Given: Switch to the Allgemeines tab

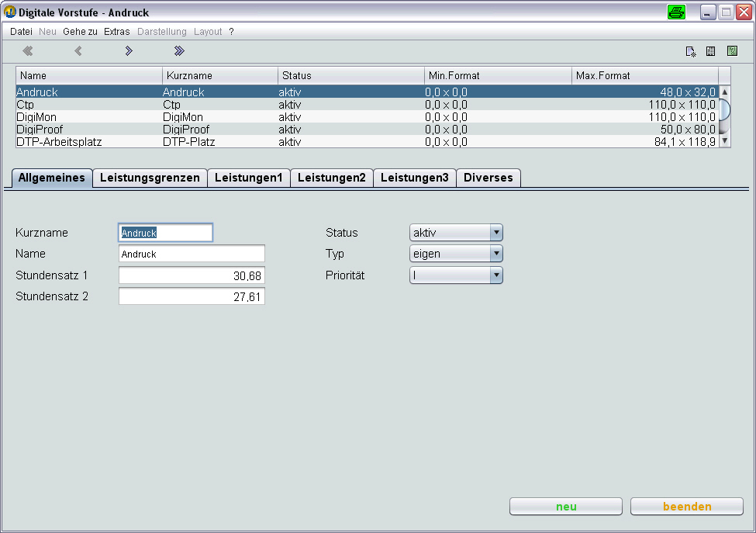Looking at the screenshot, I should coord(52,178).
